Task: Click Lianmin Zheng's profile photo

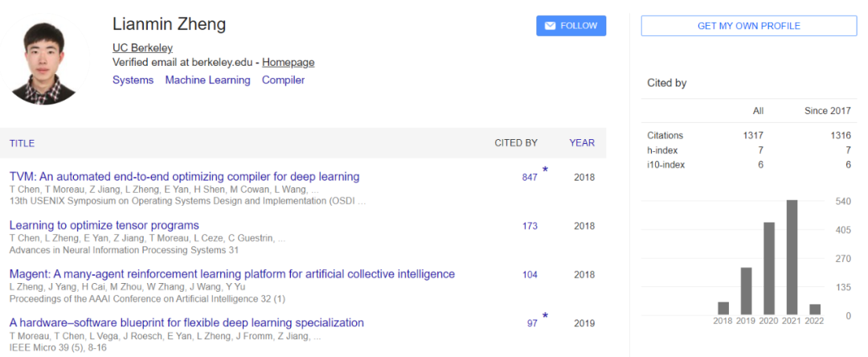Action: [x=45, y=59]
